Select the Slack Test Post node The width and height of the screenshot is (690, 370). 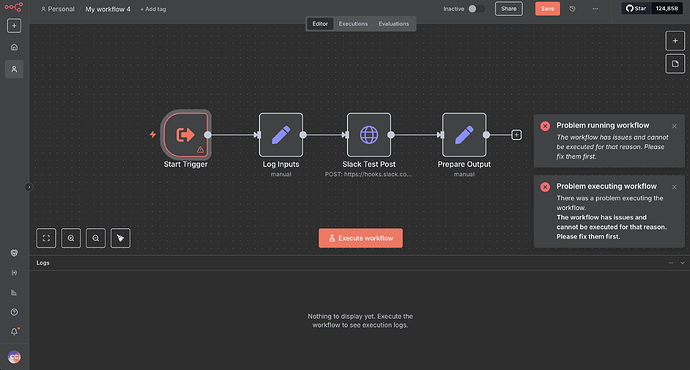(x=369, y=135)
